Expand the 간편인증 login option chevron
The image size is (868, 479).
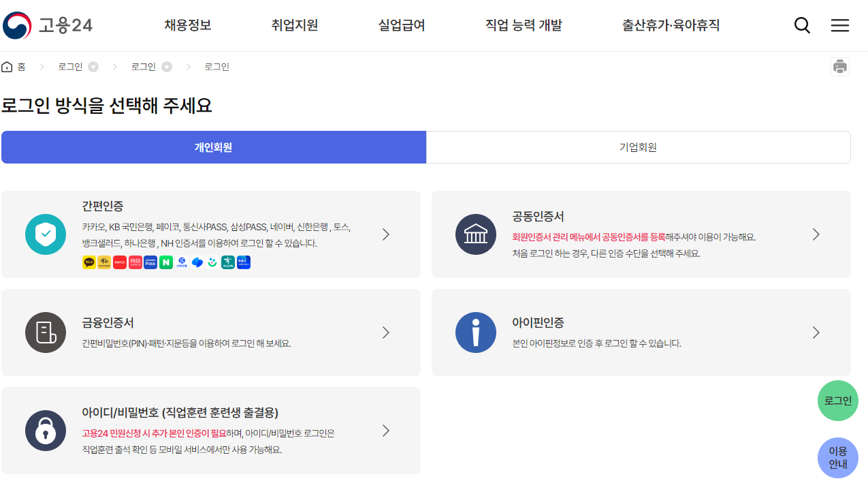pyautogui.click(x=385, y=234)
